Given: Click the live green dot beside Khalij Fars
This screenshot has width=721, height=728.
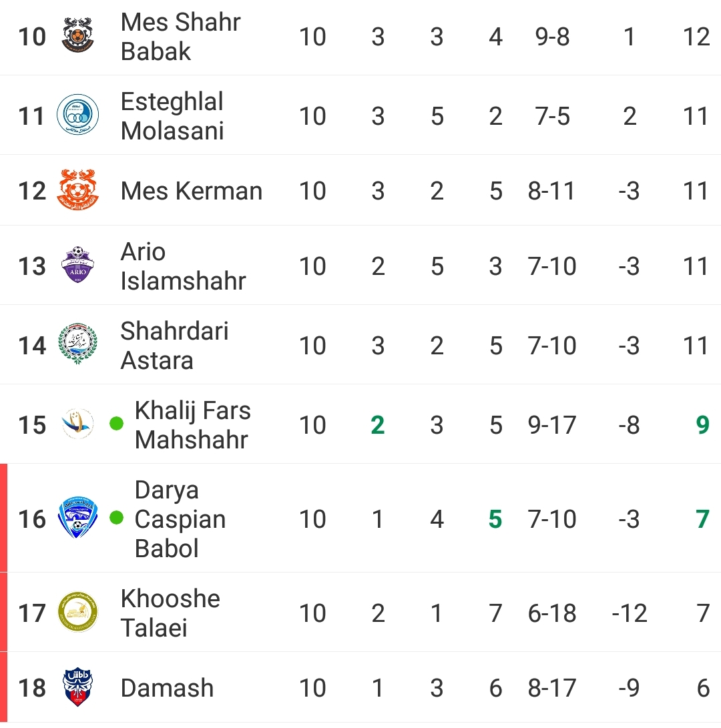Looking at the screenshot, I should [x=116, y=424].
